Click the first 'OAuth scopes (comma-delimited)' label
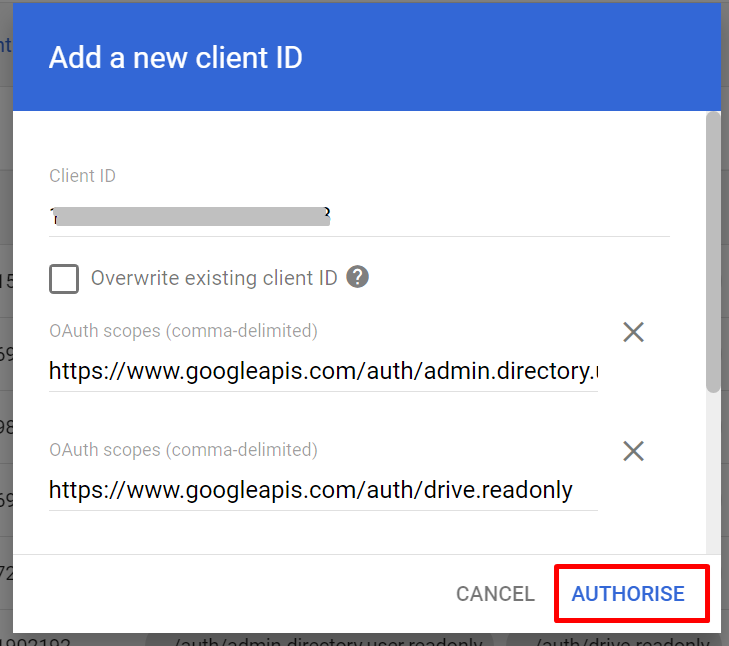 (183, 331)
